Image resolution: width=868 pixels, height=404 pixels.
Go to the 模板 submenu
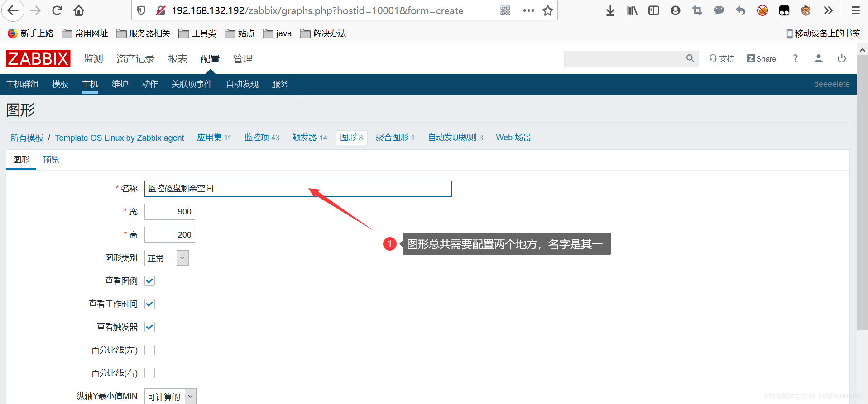(60, 84)
